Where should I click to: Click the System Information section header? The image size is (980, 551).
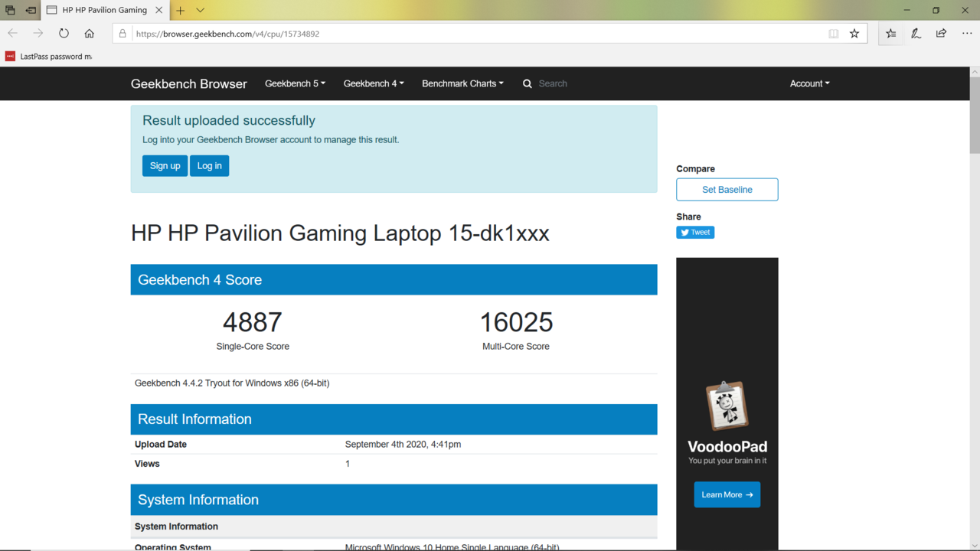pos(394,500)
